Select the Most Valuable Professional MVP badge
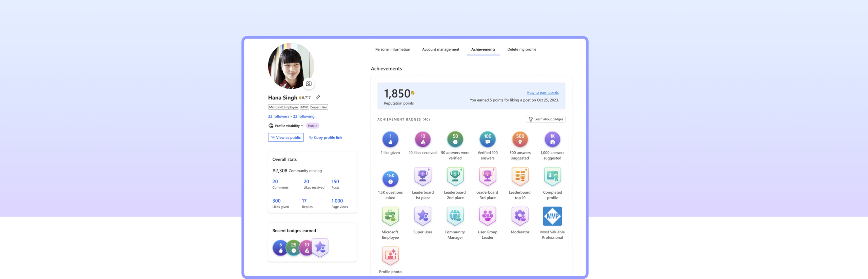Screen dimensions: 868x279 pos(552,216)
